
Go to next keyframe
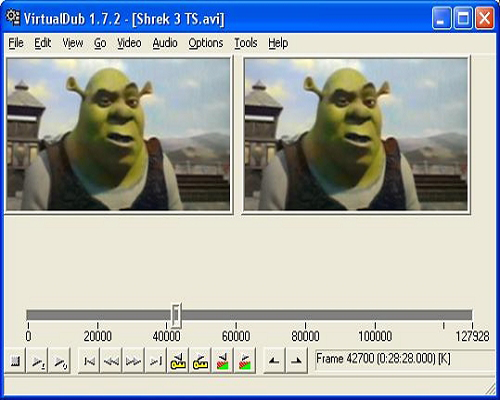[200, 360]
